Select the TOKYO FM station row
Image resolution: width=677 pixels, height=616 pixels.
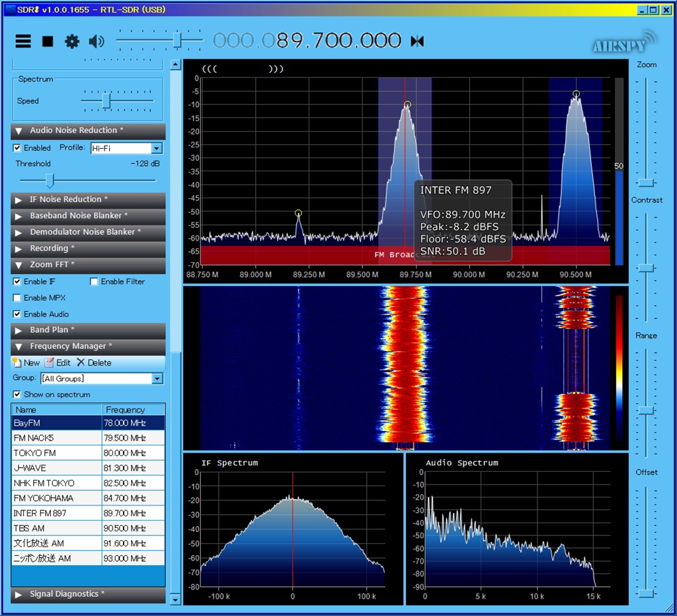tap(88, 453)
